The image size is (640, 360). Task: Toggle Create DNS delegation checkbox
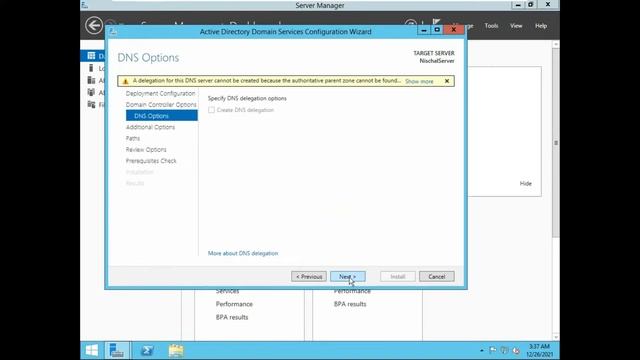click(211, 110)
